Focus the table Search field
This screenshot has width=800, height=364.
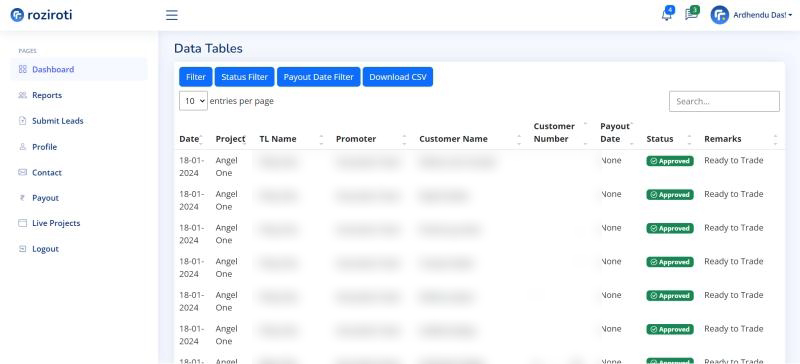click(724, 101)
